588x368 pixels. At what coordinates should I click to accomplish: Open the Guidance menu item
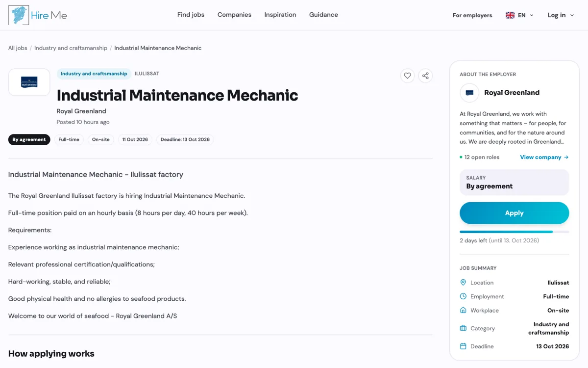coord(323,15)
